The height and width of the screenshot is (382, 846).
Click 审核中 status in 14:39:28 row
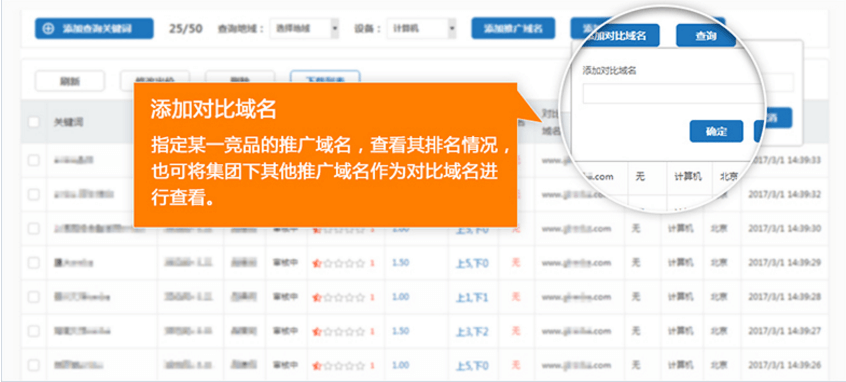tap(285, 297)
